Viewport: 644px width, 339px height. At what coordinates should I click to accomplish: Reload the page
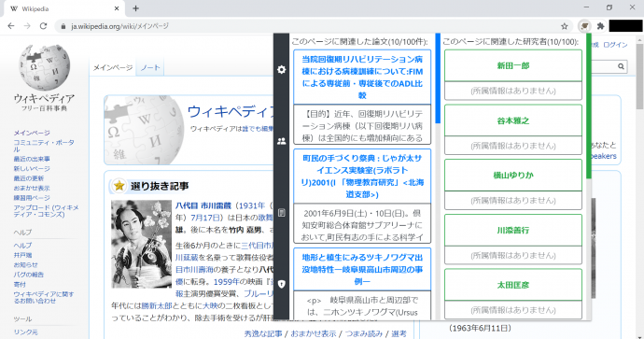point(43,26)
